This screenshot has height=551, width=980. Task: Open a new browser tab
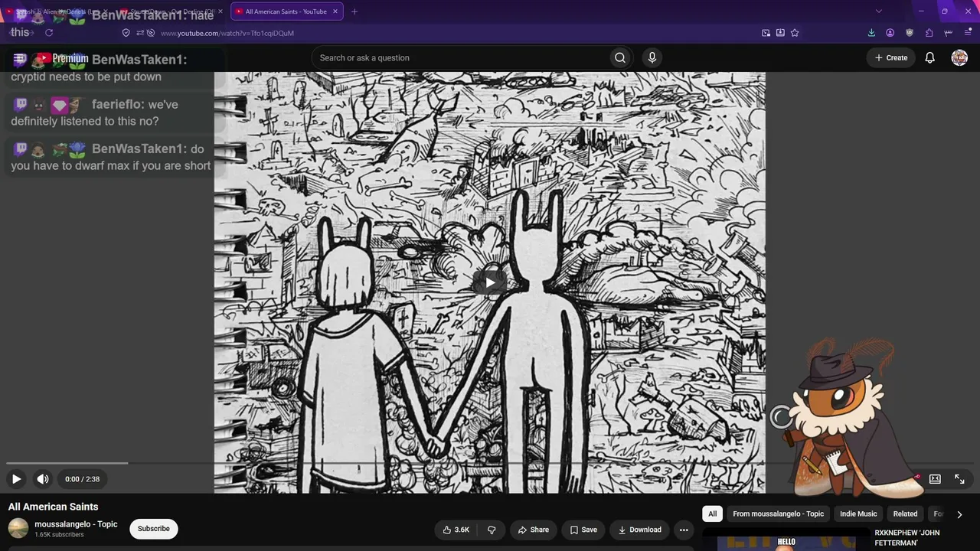tap(354, 11)
